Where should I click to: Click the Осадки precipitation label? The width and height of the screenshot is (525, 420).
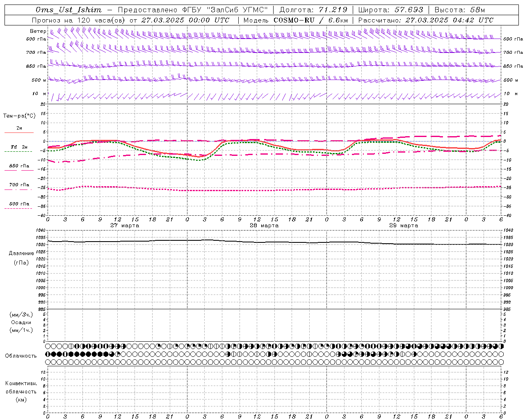(x=21, y=322)
